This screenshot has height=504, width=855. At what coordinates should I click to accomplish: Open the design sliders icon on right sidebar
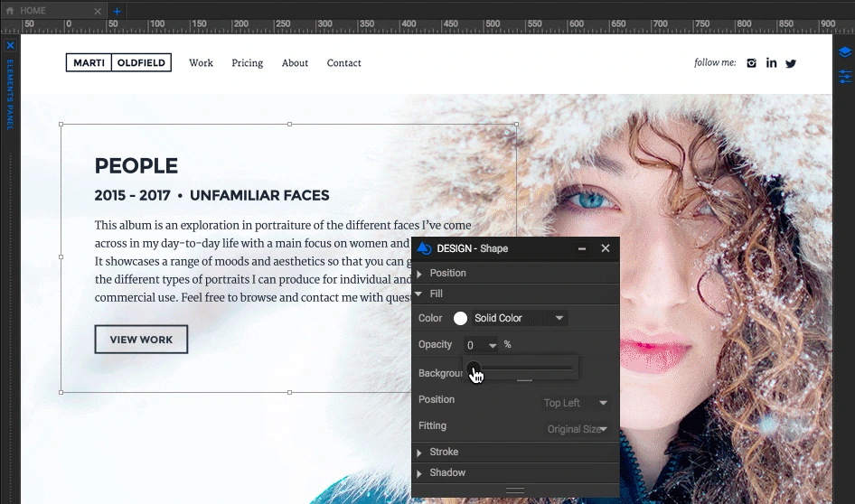point(844,77)
